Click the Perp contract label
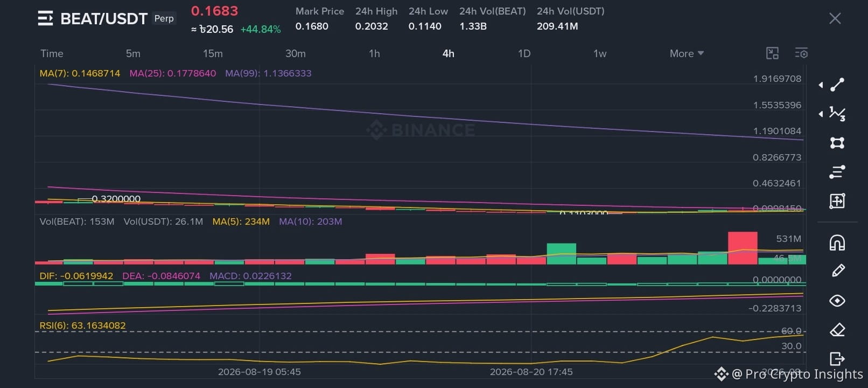The width and height of the screenshot is (868, 388). click(x=164, y=18)
